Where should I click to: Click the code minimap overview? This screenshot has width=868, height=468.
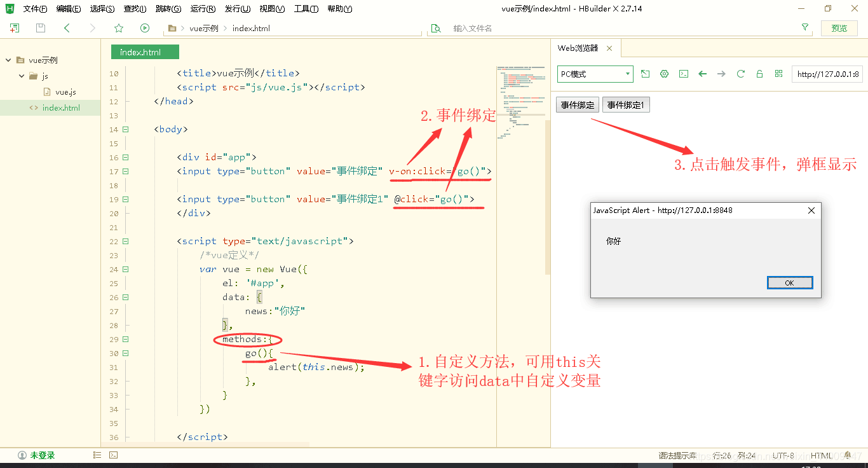point(521,102)
